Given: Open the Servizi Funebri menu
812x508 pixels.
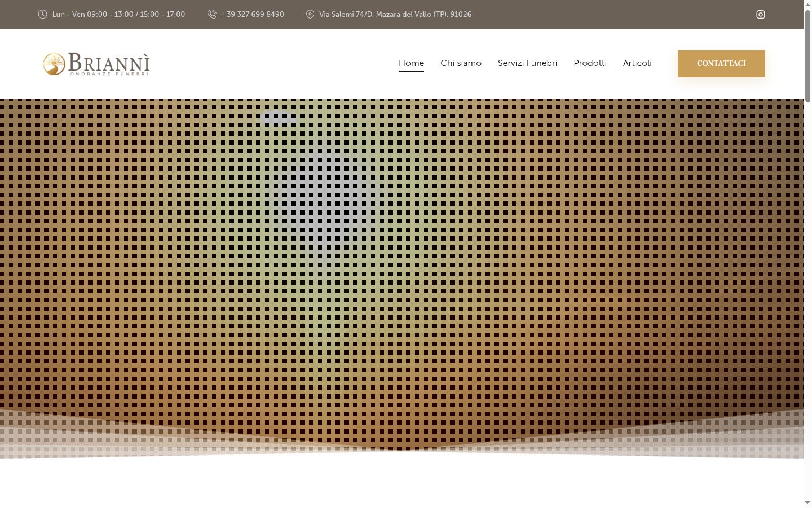Looking at the screenshot, I should [x=527, y=63].
